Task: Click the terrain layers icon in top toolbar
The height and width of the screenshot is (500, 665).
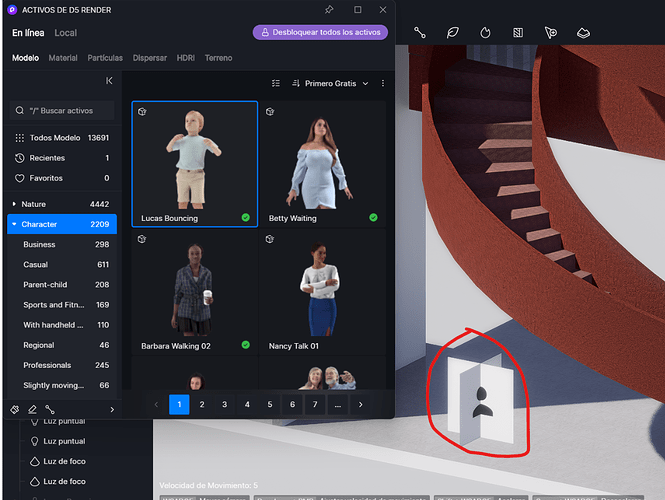Action: tap(583, 33)
